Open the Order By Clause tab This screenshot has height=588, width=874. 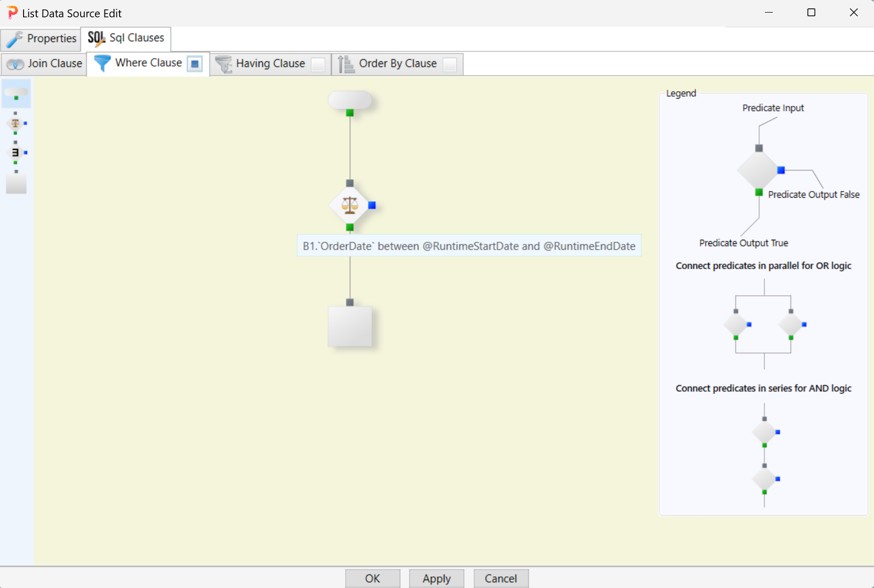pos(398,63)
